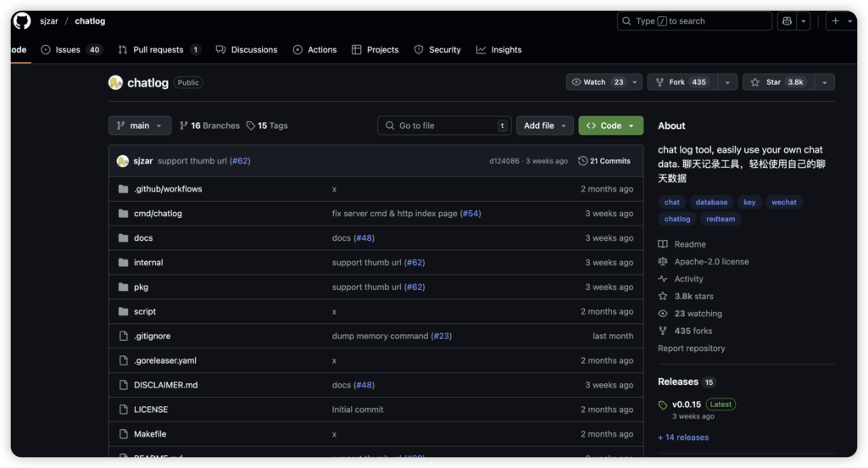Image resolution: width=868 pixels, height=468 pixels.
Task: Open the internal folder
Action: [148, 263]
